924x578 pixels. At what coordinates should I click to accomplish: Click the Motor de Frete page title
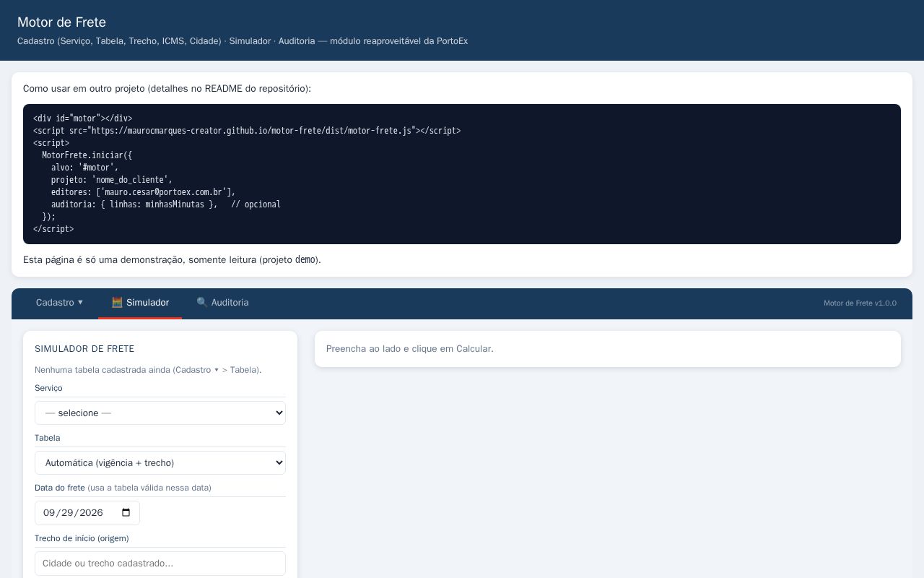point(61,22)
